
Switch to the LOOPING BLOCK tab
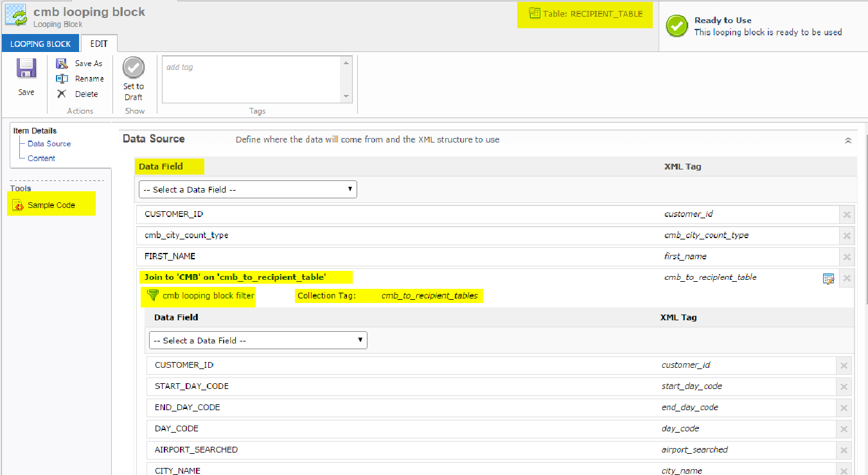pyautogui.click(x=40, y=44)
